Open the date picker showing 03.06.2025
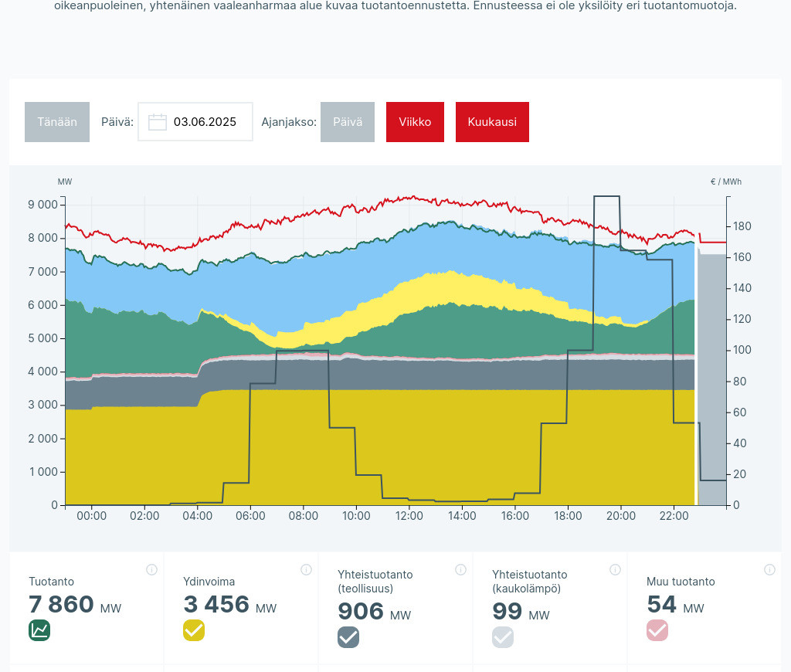791x672 pixels. (x=205, y=122)
